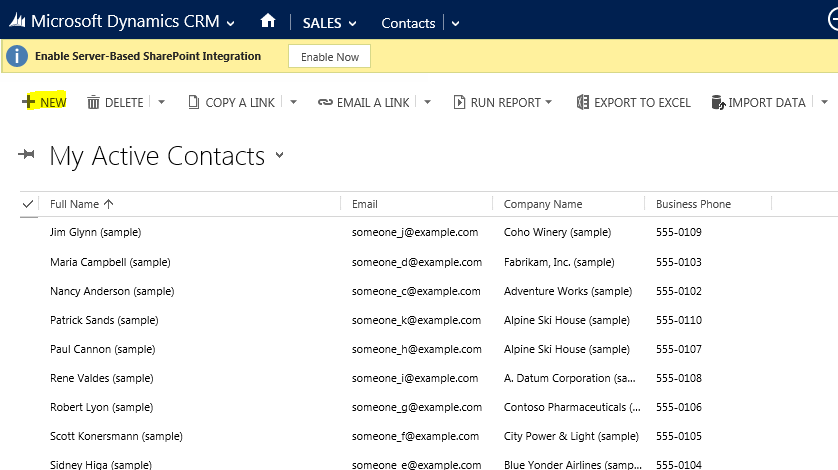Open the Rene Valdes (sample) contact
Viewport: 838px width, 470px height.
click(x=102, y=378)
